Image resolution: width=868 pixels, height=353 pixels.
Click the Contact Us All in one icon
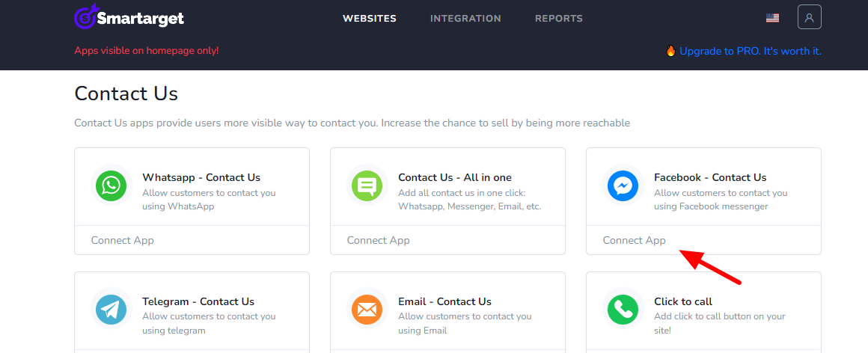(x=367, y=185)
